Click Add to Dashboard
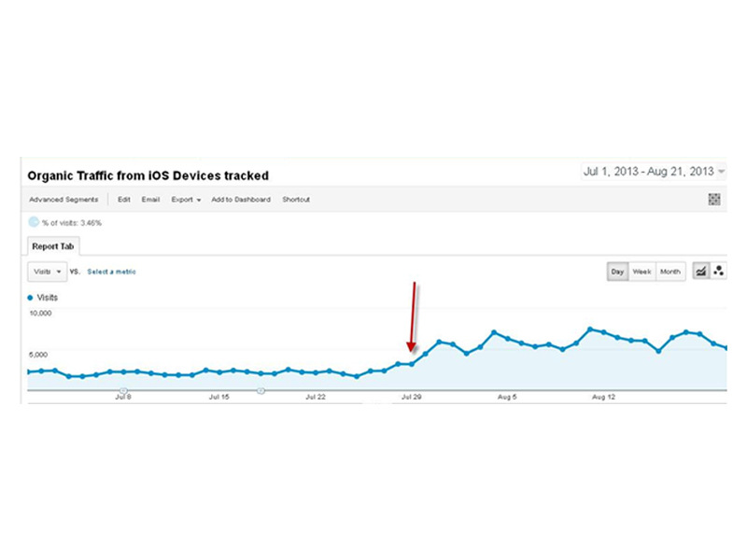Image resolution: width=747 pixels, height=560 pixels. 241,200
